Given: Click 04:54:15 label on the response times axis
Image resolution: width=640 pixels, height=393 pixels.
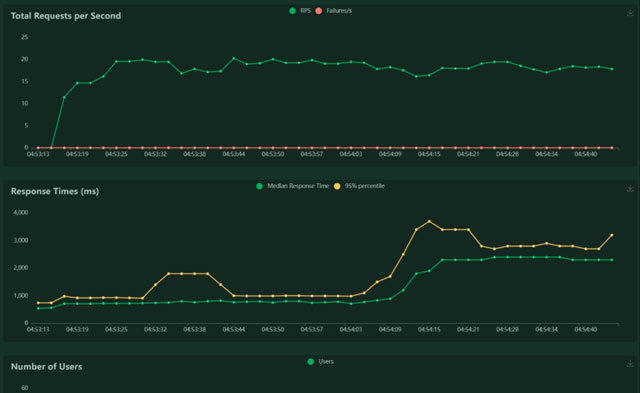Looking at the screenshot, I should pos(429,329).
